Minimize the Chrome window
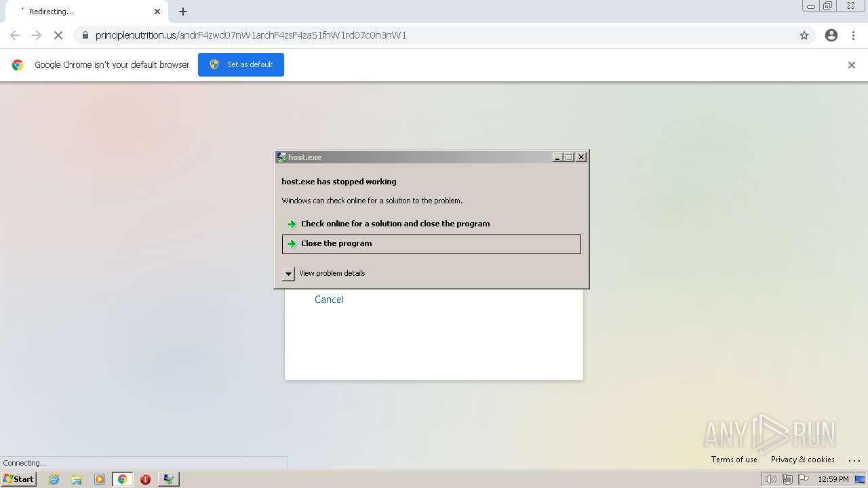This screenshot has height=488, width=868. (x=810, y=6)
